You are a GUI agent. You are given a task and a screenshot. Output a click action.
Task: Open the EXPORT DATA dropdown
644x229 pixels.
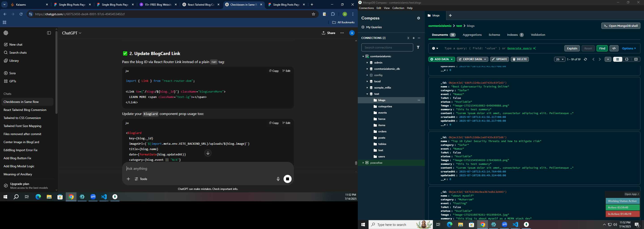click(472, 59)
